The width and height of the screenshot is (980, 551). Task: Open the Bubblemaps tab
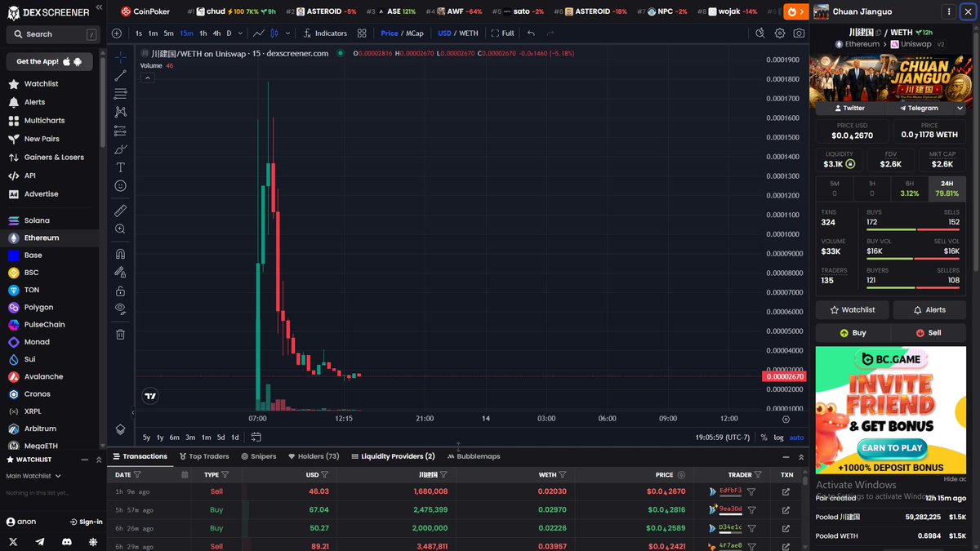tap(474, 456)
